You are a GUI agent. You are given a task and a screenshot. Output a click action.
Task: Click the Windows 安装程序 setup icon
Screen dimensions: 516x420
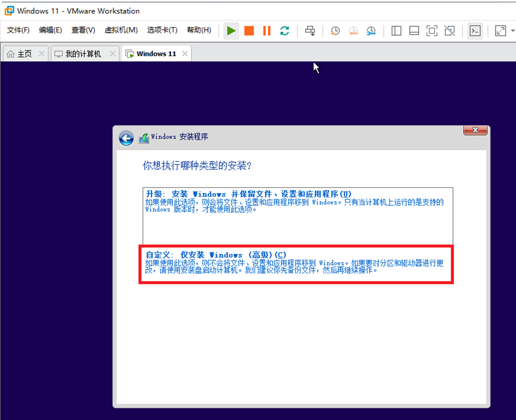[144, 138]
